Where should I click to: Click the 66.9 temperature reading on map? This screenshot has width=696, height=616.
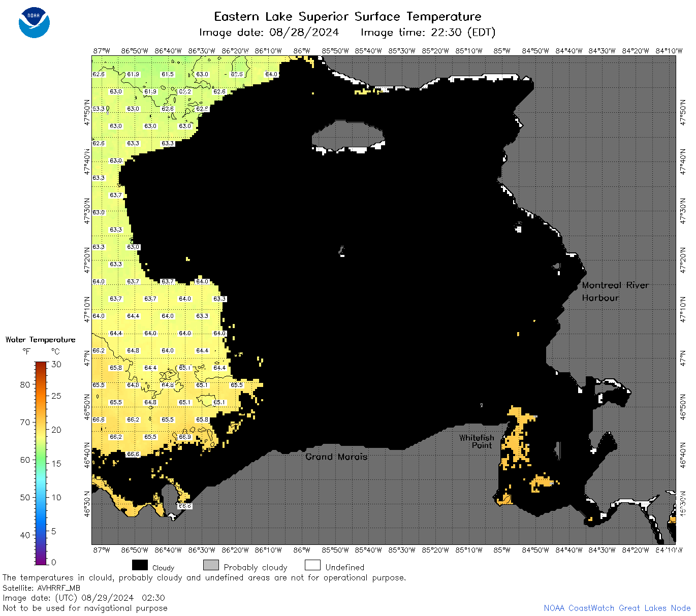click(185, 437)
